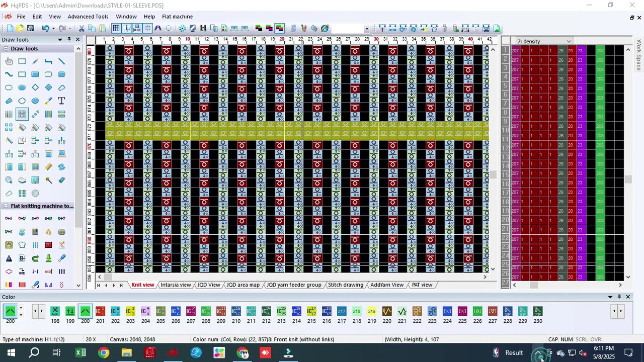Switch to the Intarsia view tab
Screen dimensions: 644x362
click(176, 285)
